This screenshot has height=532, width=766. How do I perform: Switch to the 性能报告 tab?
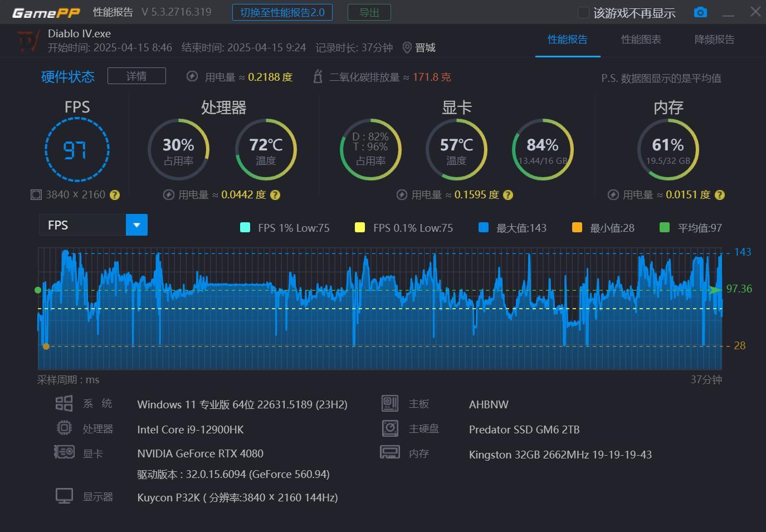pyautogui.click(x=568, y=40)
